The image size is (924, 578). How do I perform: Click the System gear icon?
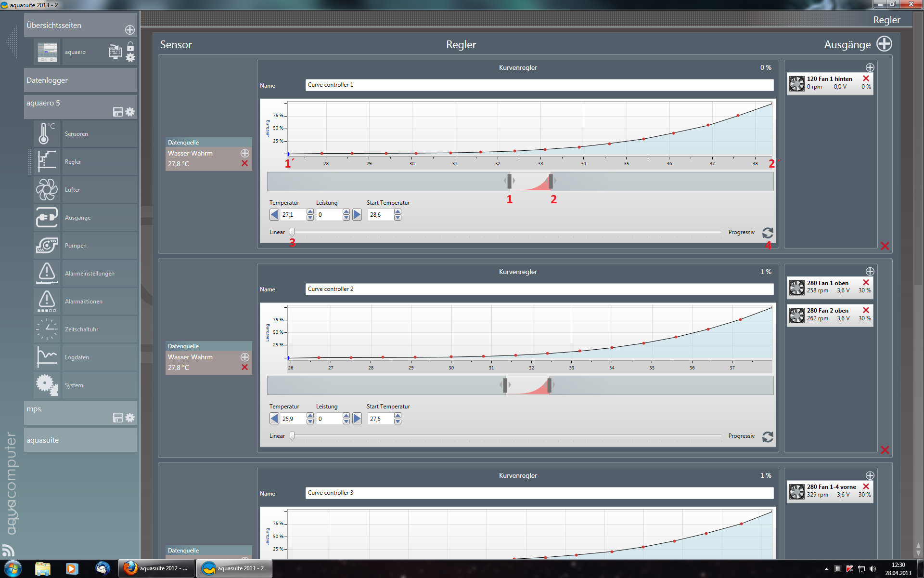coord(46,385)
